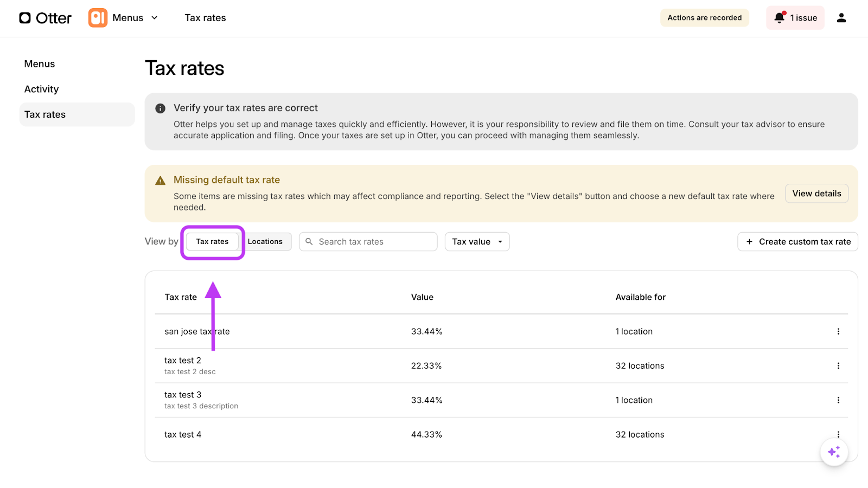The image size is (868, 488).
Task: Open the user profile icon
Action: pos(841,18)
